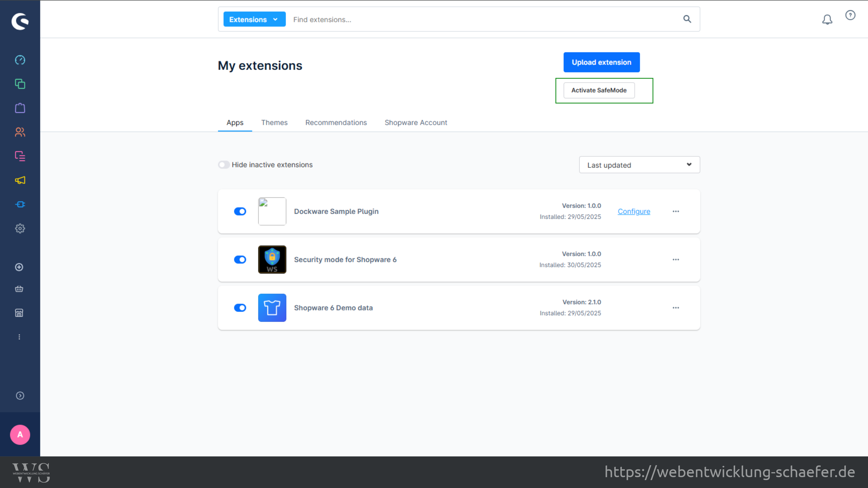
Task: Click the add sales channel plus icon
Action: coord(19,267)
